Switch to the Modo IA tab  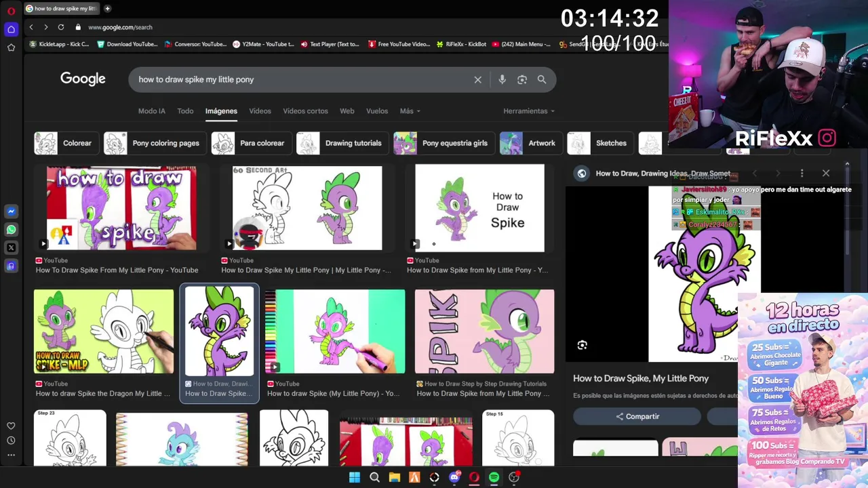pyautogui.click(x=152, y=111)
